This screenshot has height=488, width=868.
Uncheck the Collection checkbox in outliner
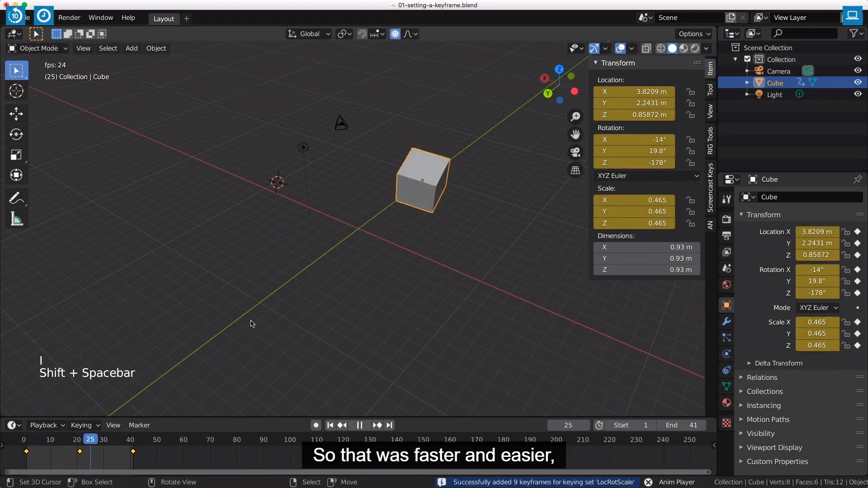[x=747, y=59]
